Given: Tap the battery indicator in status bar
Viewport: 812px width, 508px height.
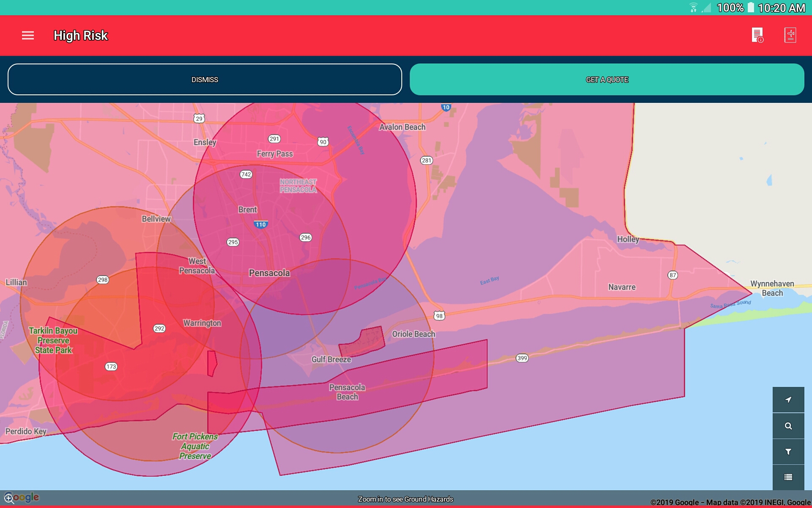Looking at the screenshot, I should pyautogui.click(x=751, y=8).
